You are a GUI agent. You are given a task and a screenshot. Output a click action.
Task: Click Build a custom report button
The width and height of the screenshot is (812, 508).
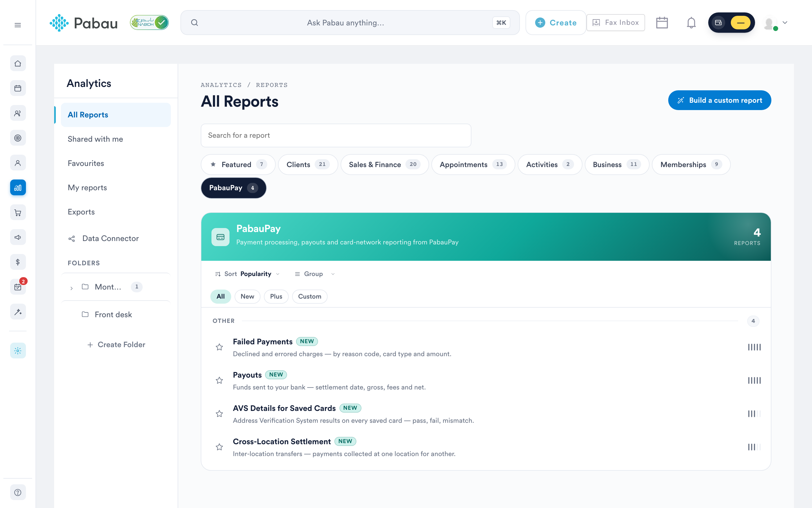[x=720, y=100]
